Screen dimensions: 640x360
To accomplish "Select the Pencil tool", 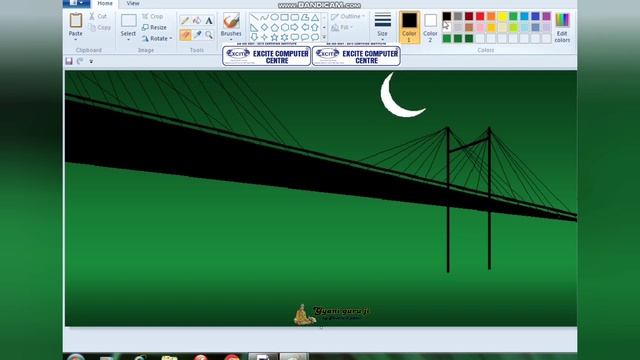I will click(185, 20).
